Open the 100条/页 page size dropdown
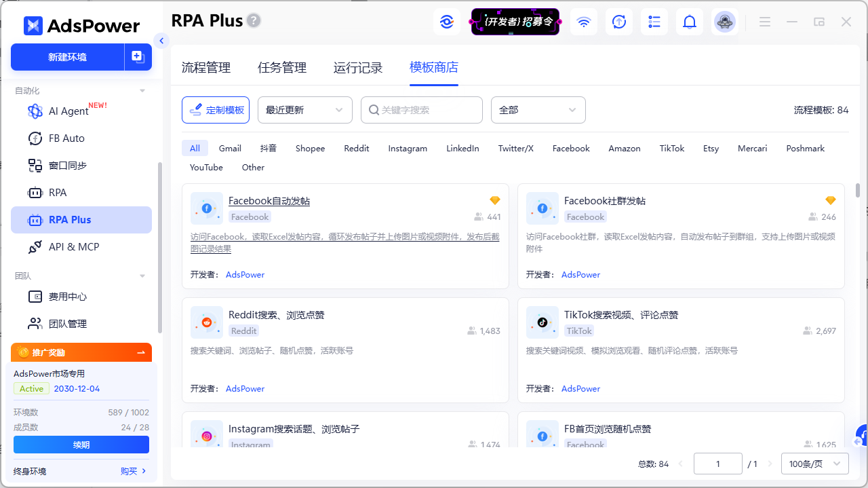 815,464
